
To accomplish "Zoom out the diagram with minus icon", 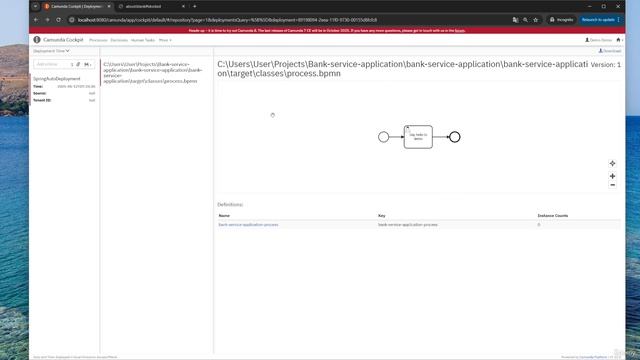I will click(x=612, y=185).
